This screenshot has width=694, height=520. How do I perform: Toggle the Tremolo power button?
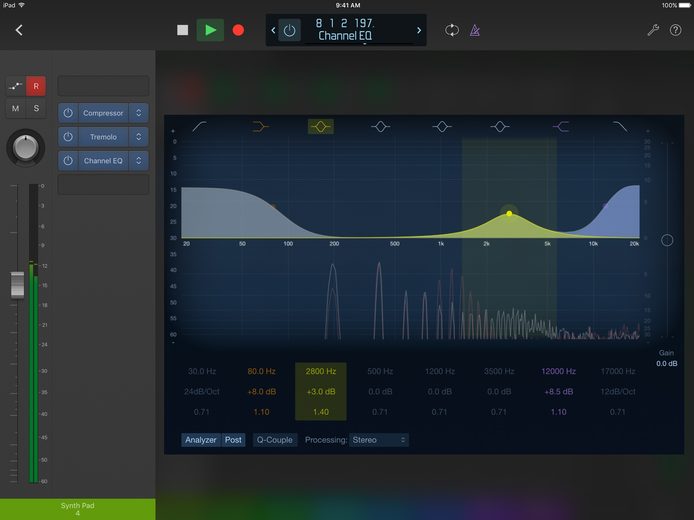(x=68, y=137)
